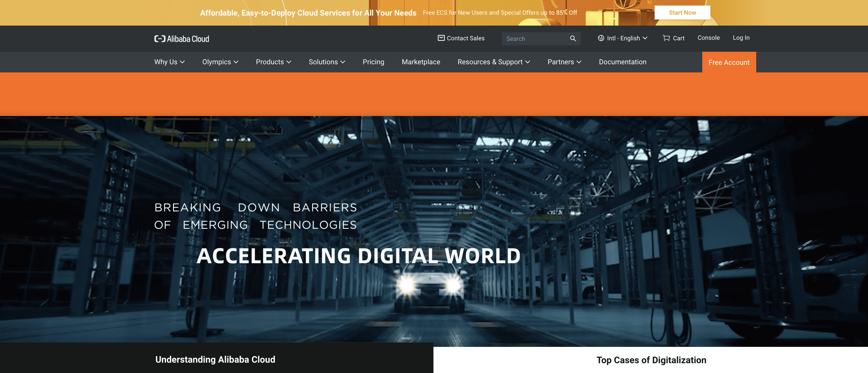Expand the Olympics menu
The image size is (868, 373).
click(x=220, y=62)
